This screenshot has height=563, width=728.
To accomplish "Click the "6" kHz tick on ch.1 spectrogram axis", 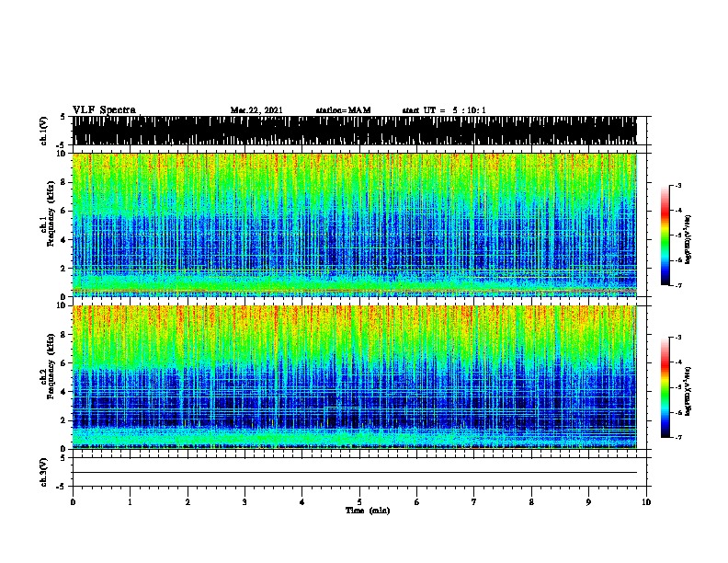I will pyautogui.click(x=65, y=211).
